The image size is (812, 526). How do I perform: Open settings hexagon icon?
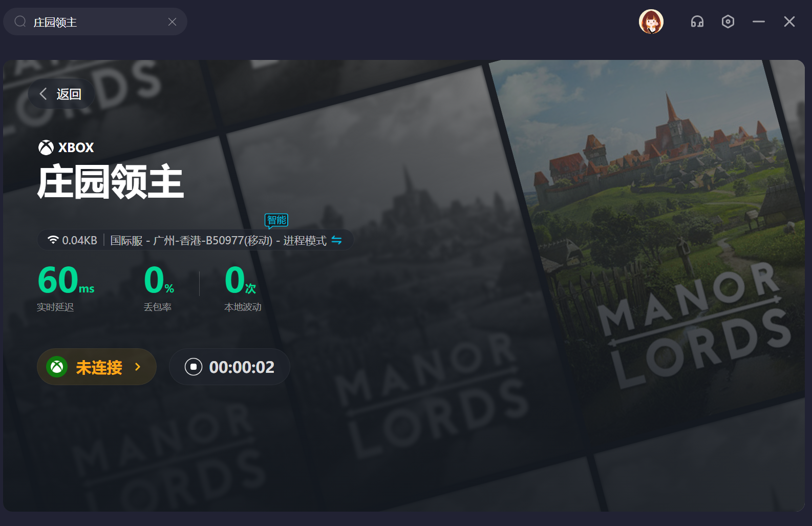click(x=728, y=22)
